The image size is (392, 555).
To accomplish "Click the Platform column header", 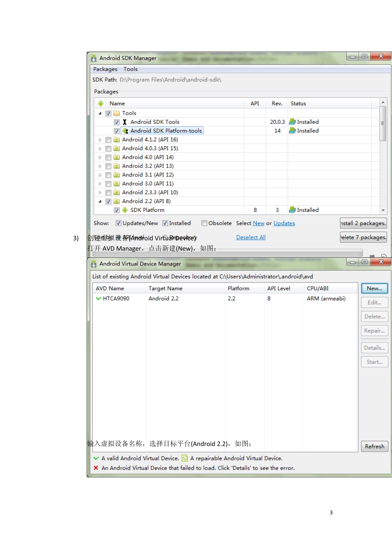I will [x=245, y=288].
